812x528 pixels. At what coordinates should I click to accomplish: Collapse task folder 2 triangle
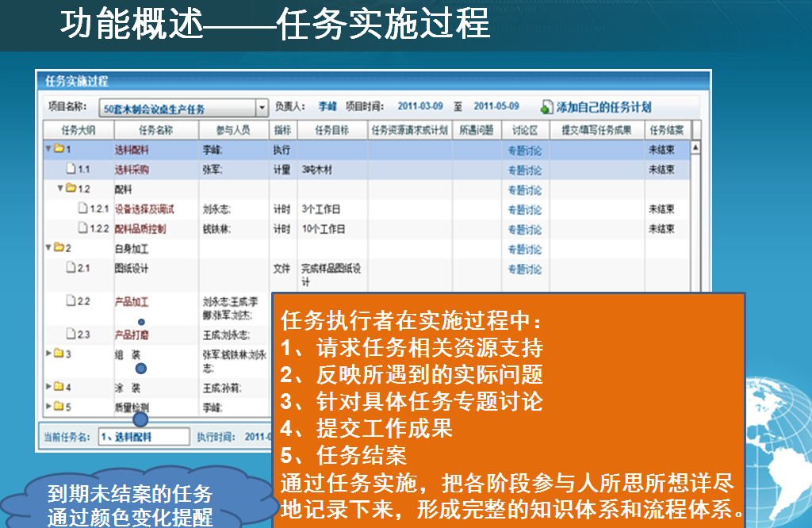tap(48, 247)
